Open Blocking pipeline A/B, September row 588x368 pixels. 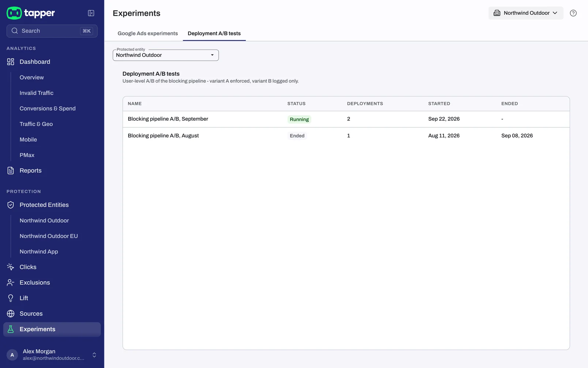coord(346,119)
